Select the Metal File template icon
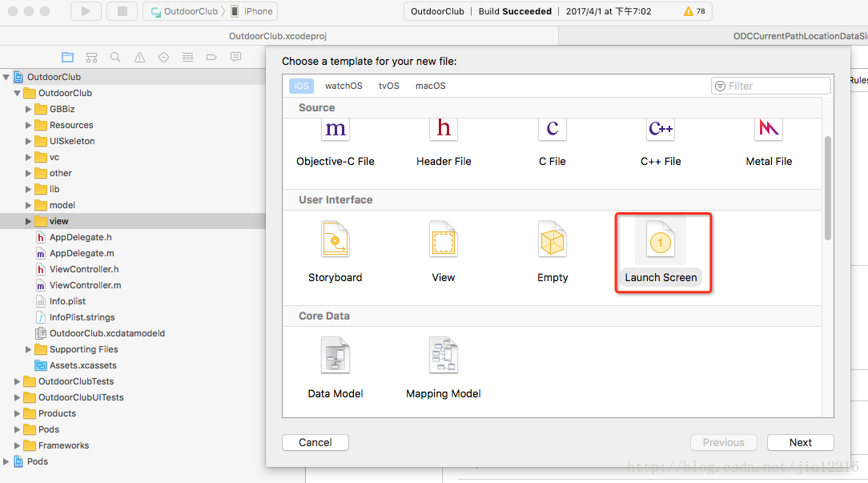 click(769, 130)
